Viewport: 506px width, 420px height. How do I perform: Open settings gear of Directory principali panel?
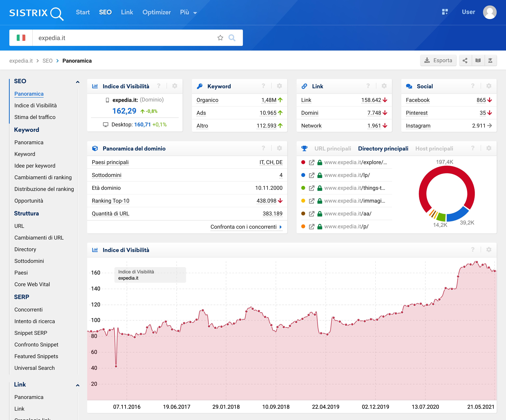click(489, 148)
